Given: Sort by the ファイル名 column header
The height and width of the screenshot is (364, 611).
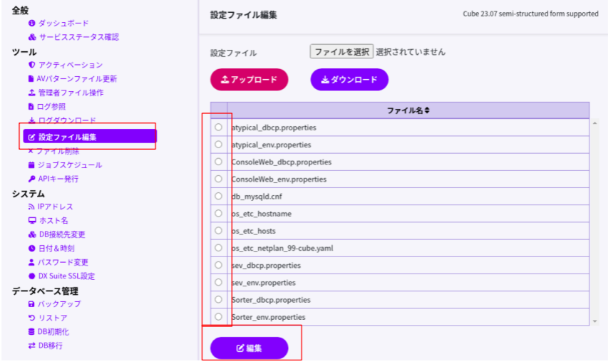Looking at the screenshot, I should point(408,111).
